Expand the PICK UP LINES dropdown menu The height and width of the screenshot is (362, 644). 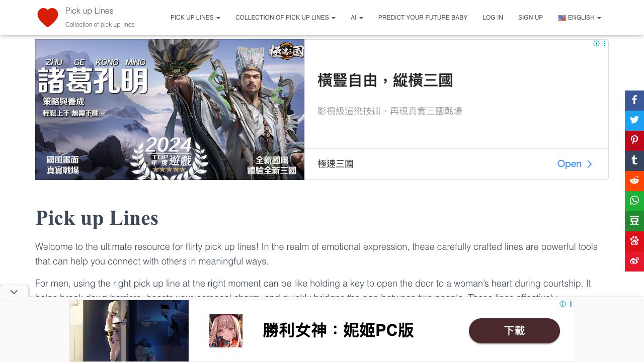click(195, 18)
